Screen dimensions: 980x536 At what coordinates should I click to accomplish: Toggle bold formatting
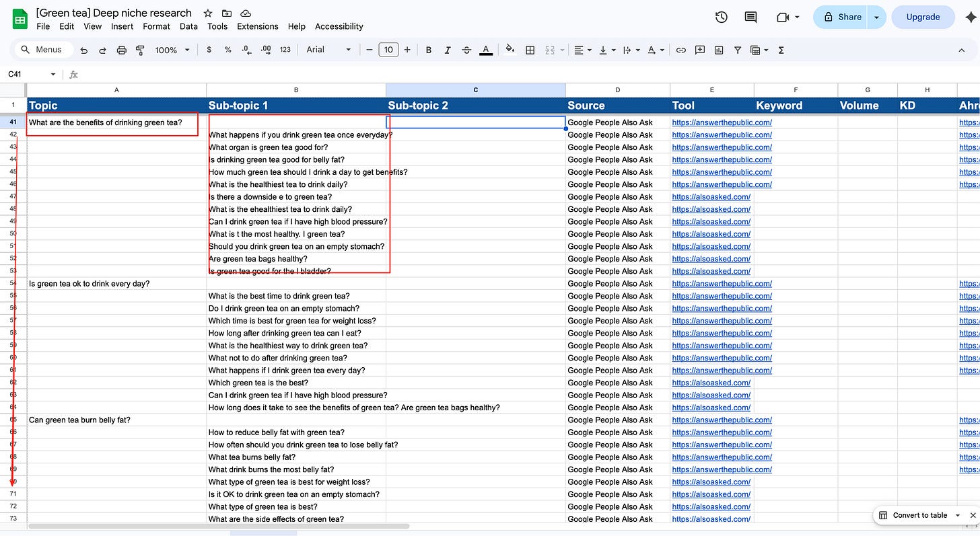(429, 50)
